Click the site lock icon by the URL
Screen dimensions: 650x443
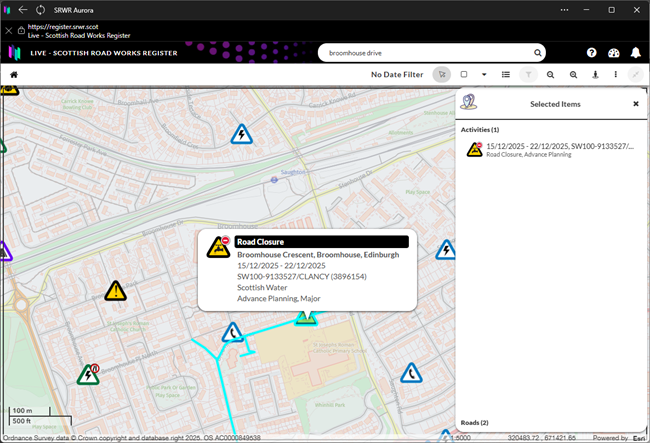pyautogui.click(x=21, y=31)
